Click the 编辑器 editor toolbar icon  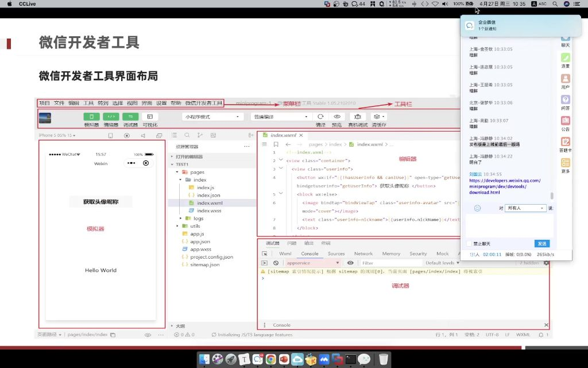coord(111,117)
